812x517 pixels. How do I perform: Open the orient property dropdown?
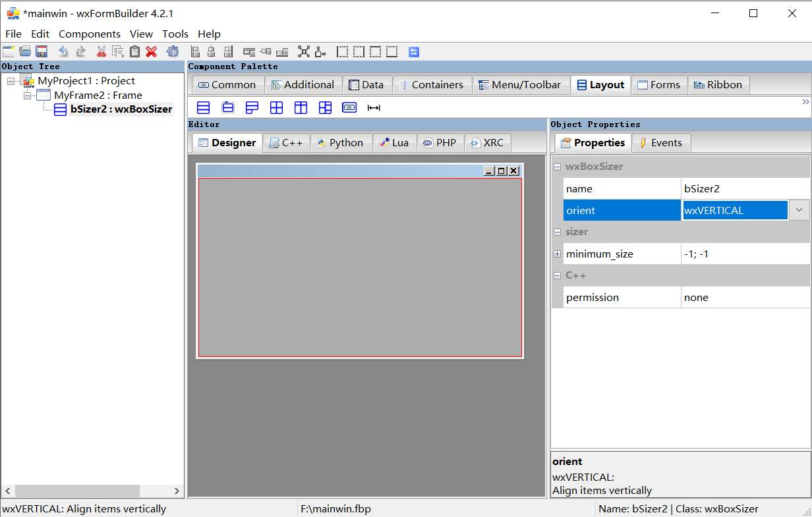pyautogui.click(x=799, y=209)
